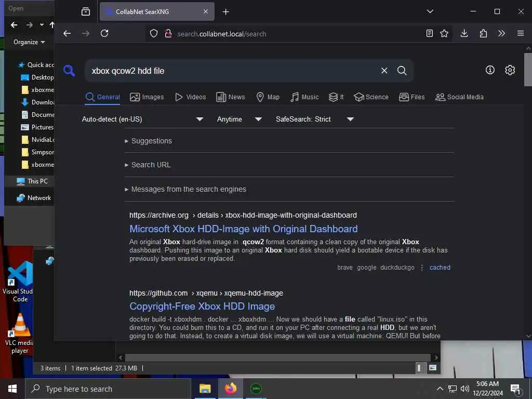Select This PC in file dialog sidebar

tap(32, 181)
